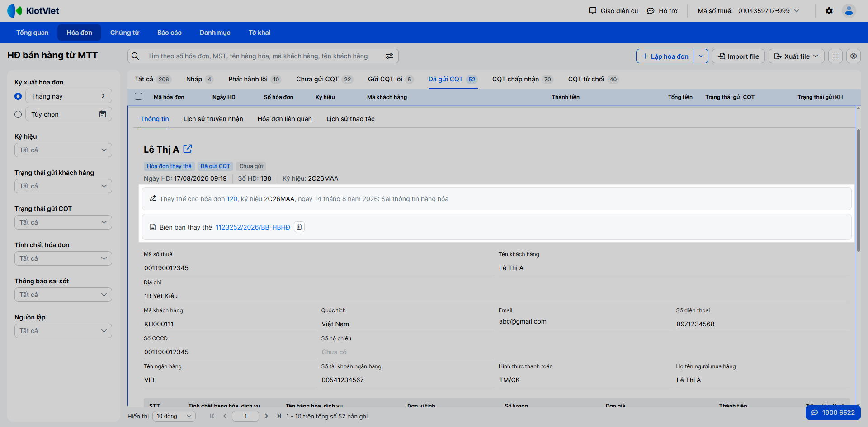Open settings gear in top header

click(829, 11)
